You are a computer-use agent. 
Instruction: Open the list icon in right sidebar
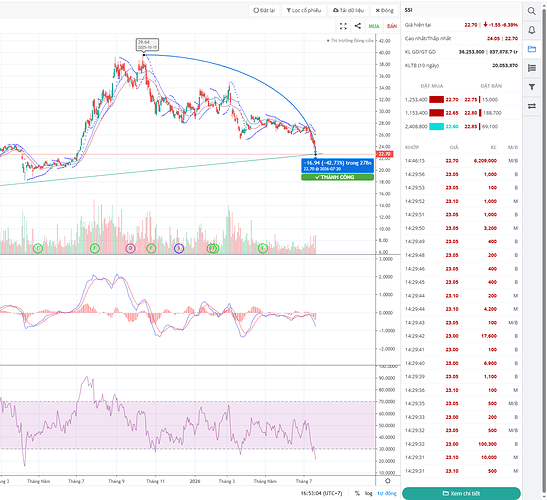click(x=531, y=68)
